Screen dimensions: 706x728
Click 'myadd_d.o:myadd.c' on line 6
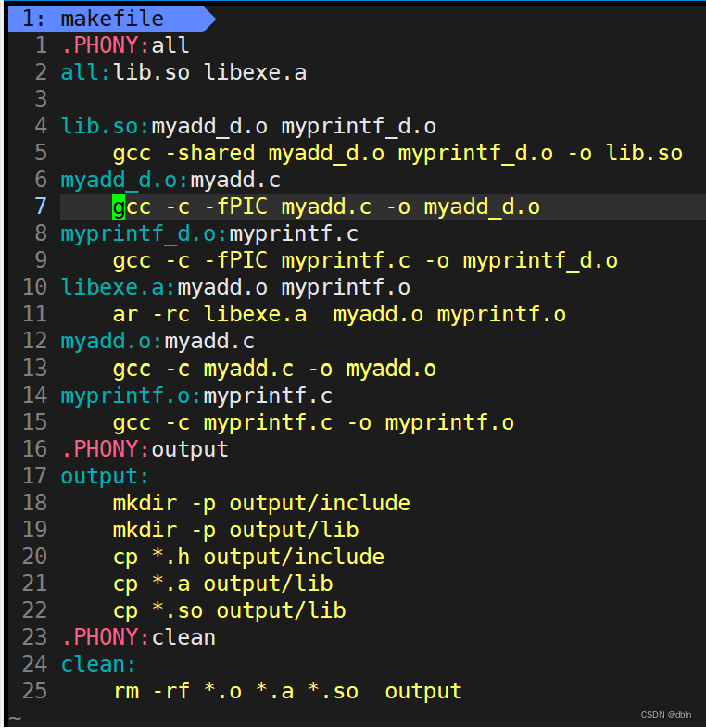point(170,180)
